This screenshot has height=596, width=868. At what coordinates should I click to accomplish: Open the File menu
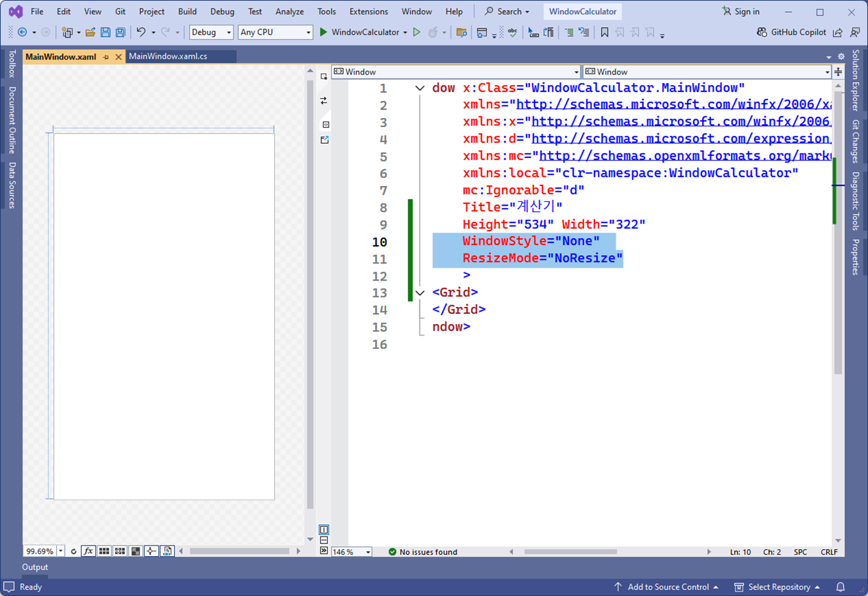pyautogui.click(x=37, y=11)
